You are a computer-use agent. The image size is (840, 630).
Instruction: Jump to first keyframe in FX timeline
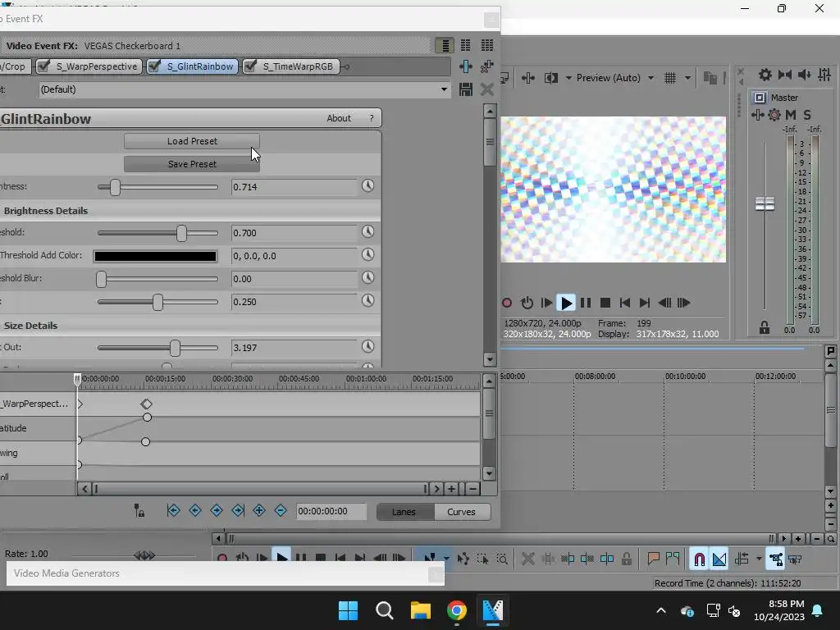click(173, 510)
